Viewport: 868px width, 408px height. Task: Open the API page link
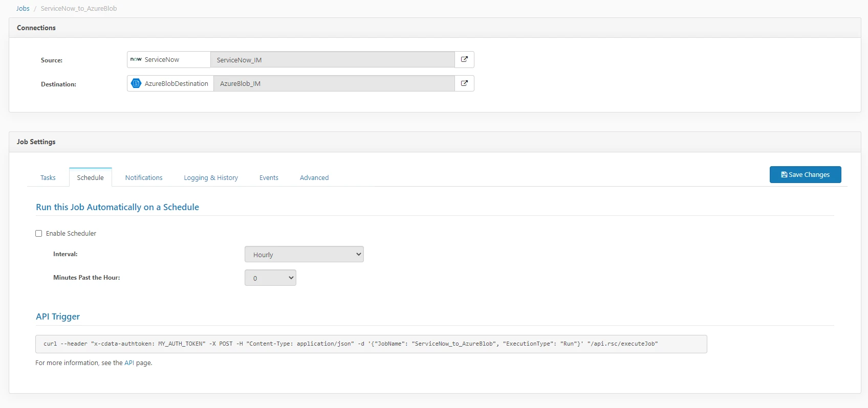[x=129, y=362]
